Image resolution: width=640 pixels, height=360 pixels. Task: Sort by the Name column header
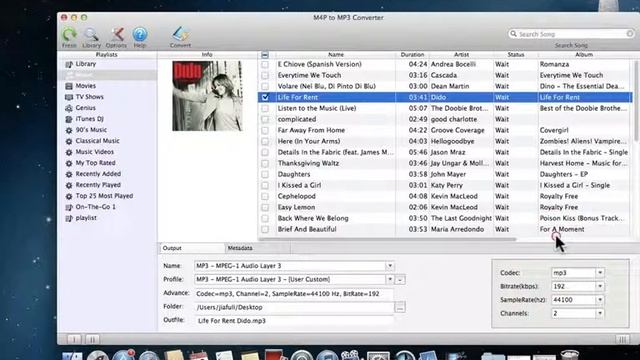click(336, 55)
